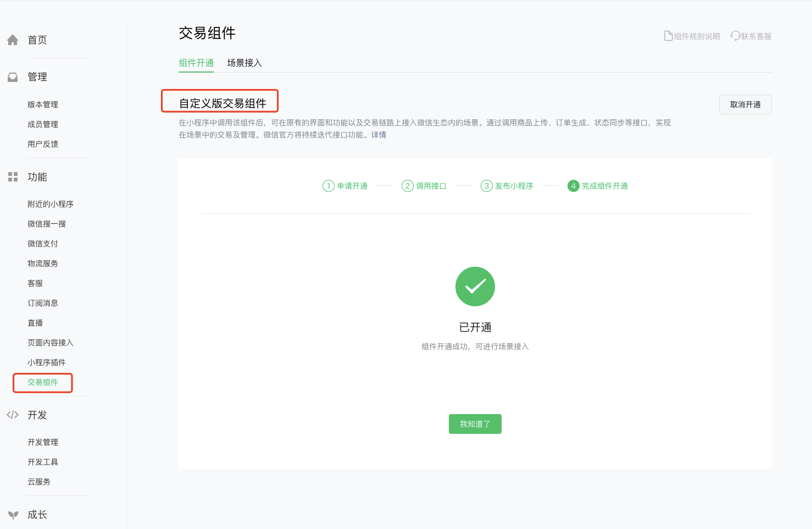Select the 成长 sidebar heading
The image size is (812, 529).
tap(37, 515)
